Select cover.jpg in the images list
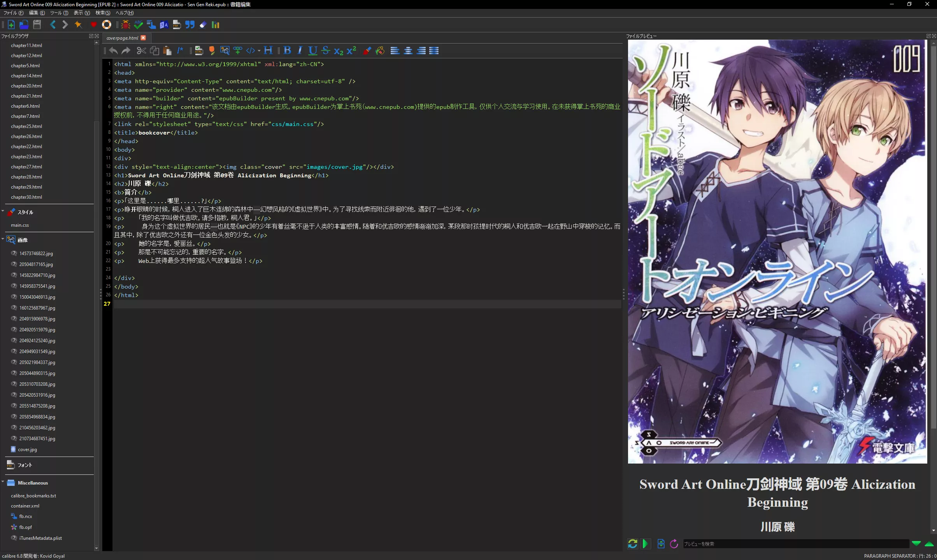This screenshot has height=560, width=937. click(x=27, y=450)
